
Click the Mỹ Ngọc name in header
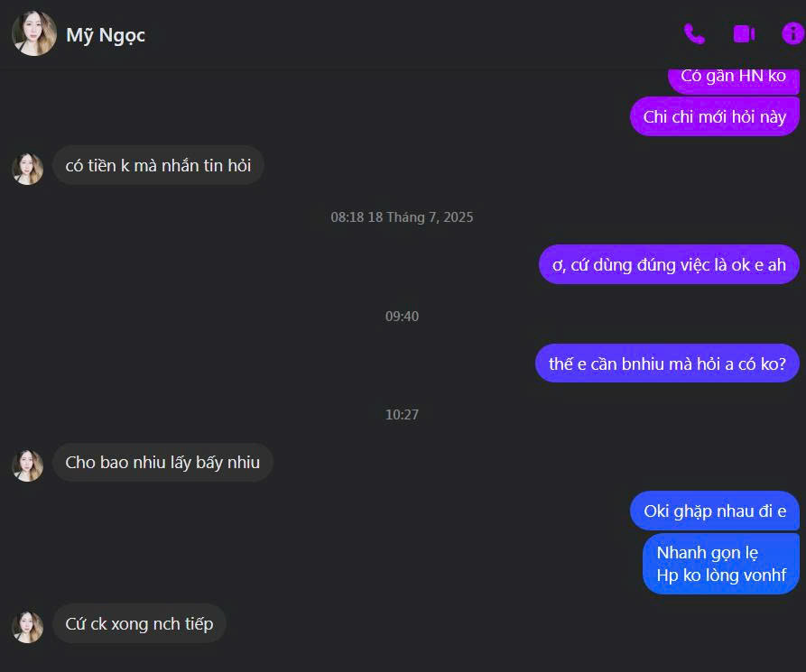click(x=106, y=35)
